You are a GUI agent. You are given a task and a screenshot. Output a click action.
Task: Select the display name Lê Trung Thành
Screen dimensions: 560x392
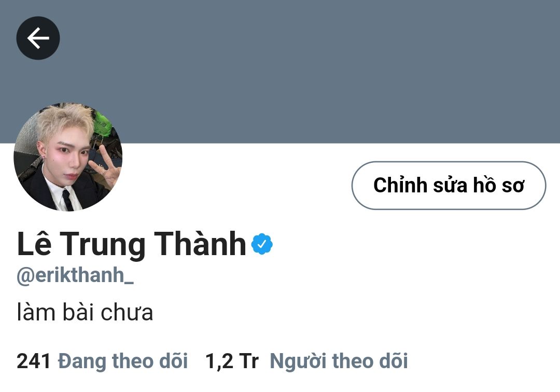point(131,244)
